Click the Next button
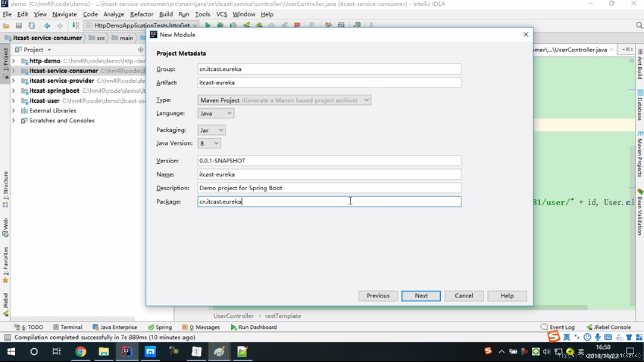 pos(421,296)
